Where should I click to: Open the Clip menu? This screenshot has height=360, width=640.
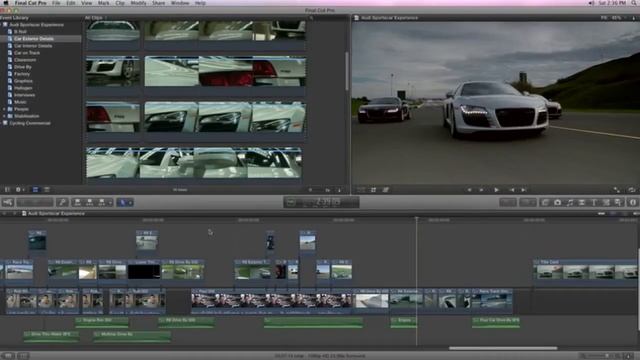[x=120, y=3]
